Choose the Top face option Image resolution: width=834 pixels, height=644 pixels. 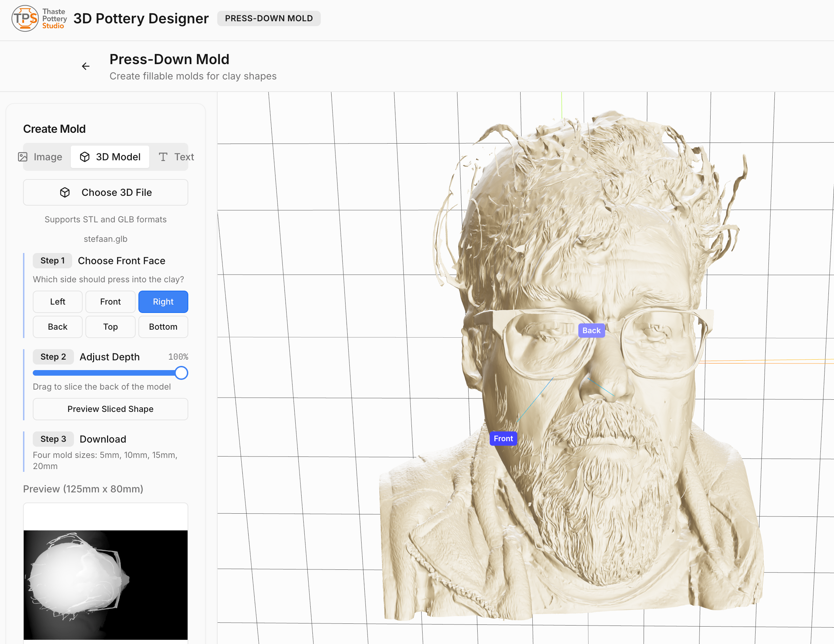pos(111,327)
